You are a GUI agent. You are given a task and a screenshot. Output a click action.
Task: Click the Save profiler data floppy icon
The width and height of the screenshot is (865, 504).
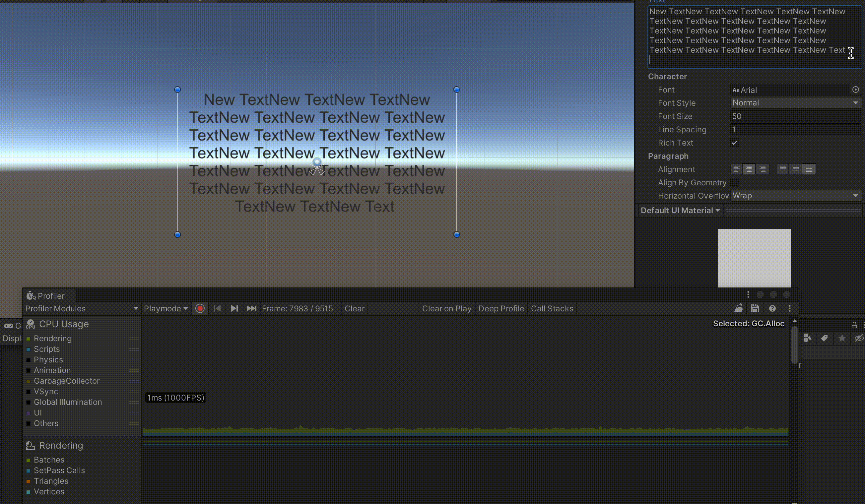(x=755, y=308)
